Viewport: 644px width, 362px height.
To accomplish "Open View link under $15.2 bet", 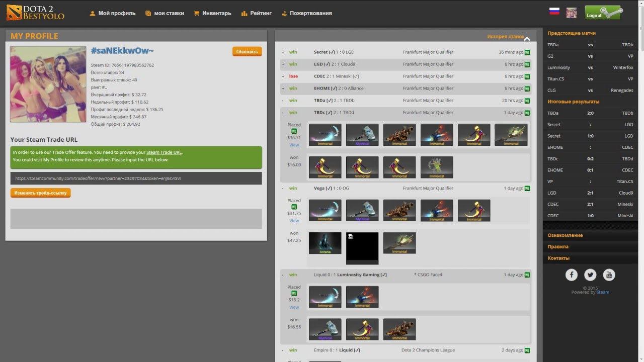I will tap(294, 307).
